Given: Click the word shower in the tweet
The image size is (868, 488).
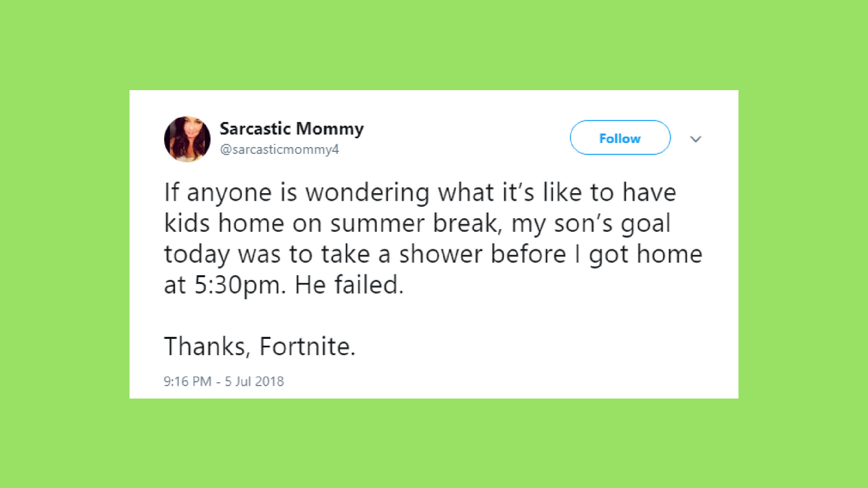Looking at the screenshot, I should pyautogui.click(x=441, y=255).
